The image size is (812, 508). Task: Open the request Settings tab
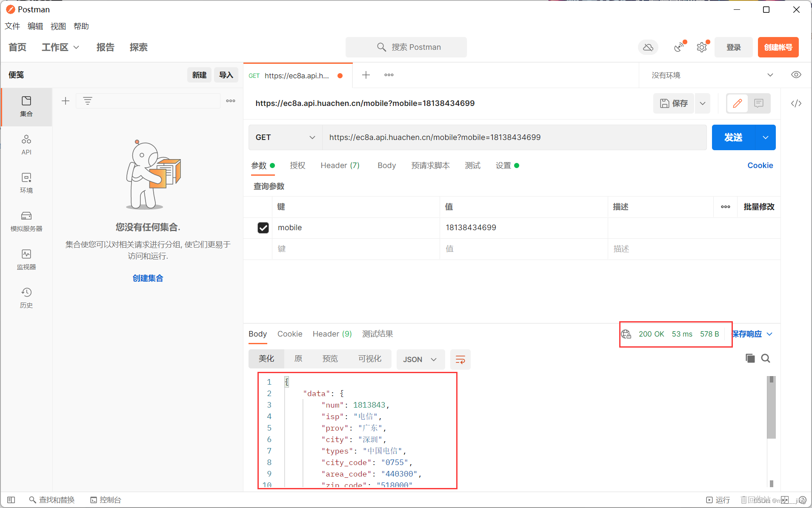pos(507,166)
